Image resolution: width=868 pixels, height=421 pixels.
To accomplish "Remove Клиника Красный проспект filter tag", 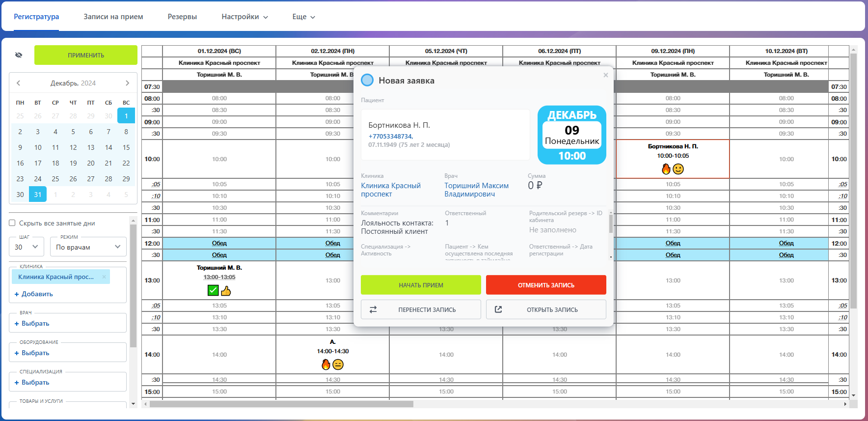I will click(x=104, y=277).
